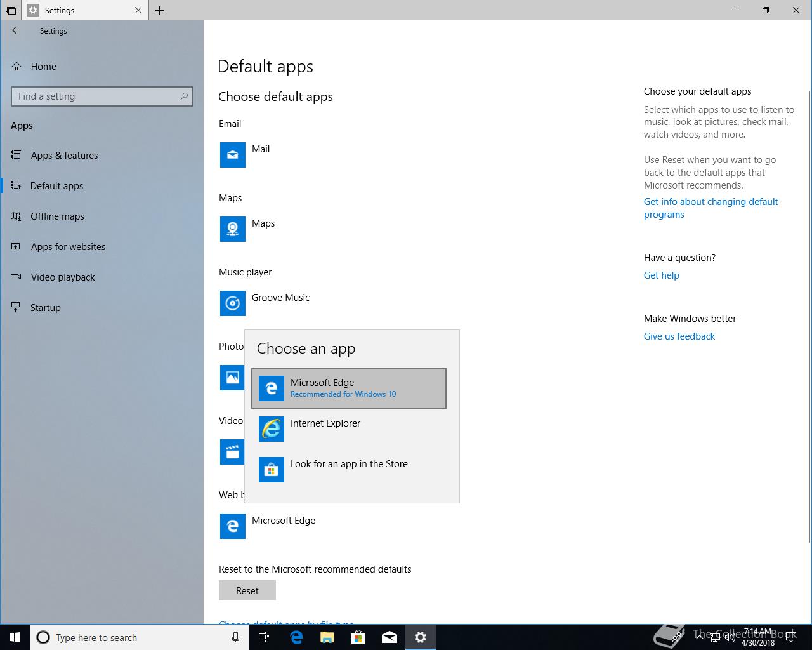The image size is (812, 650).
Task: Click the Groove Music icon
Action: click(x=233, y=303)
